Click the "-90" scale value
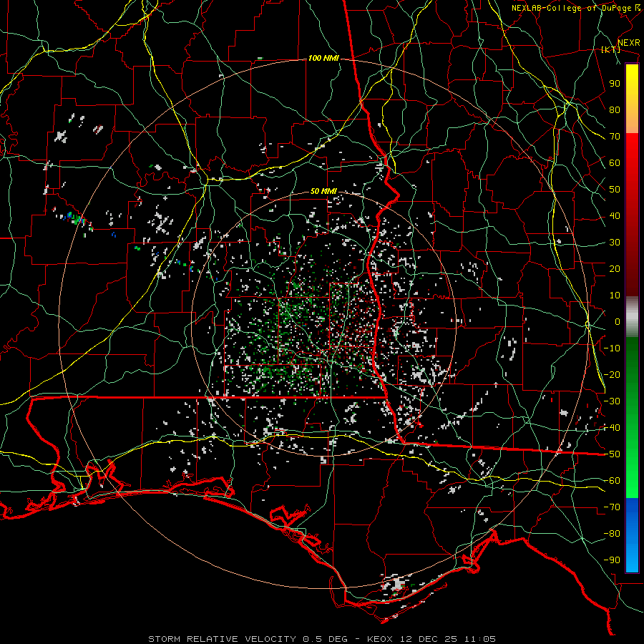 click(612, 560)
